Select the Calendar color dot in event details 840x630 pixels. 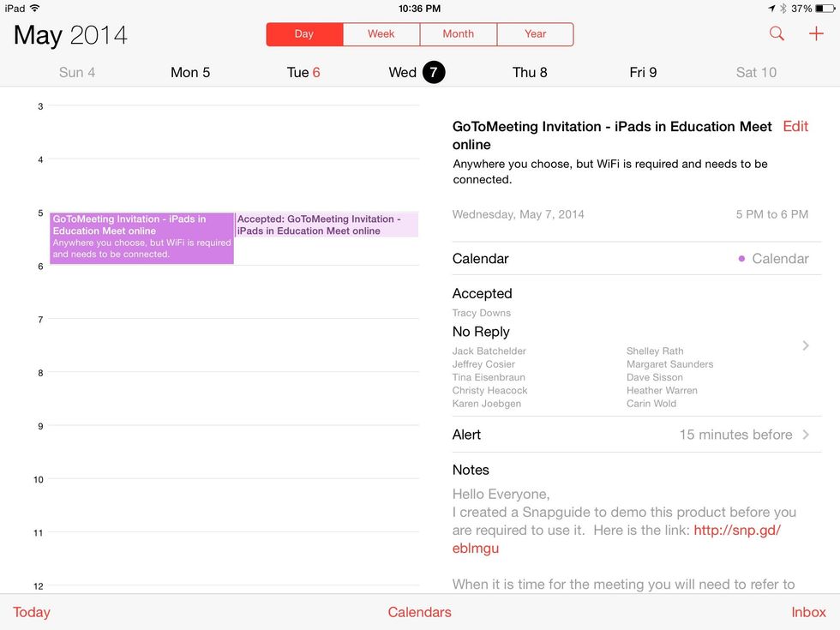pos(741,258)
